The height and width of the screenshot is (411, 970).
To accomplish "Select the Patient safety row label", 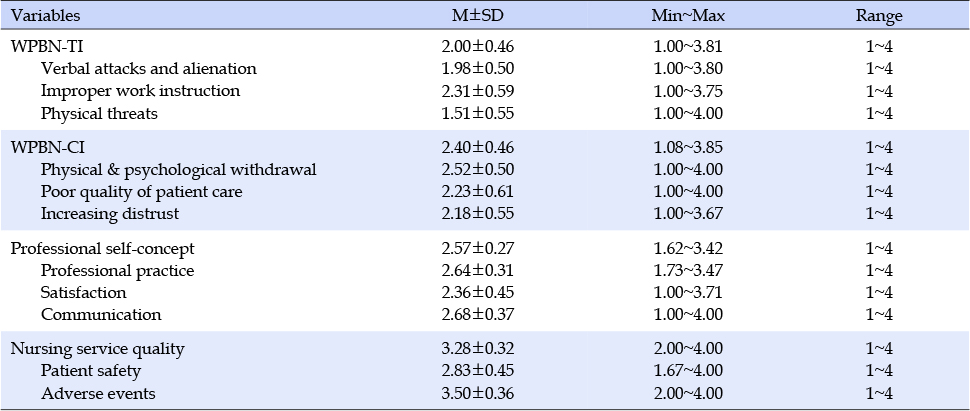I will point(91,371).
